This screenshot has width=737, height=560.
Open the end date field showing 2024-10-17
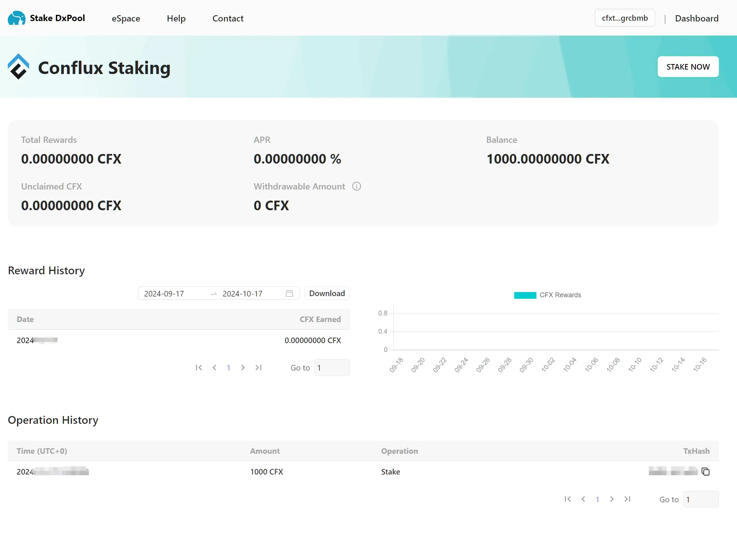(x=242, y=293)
